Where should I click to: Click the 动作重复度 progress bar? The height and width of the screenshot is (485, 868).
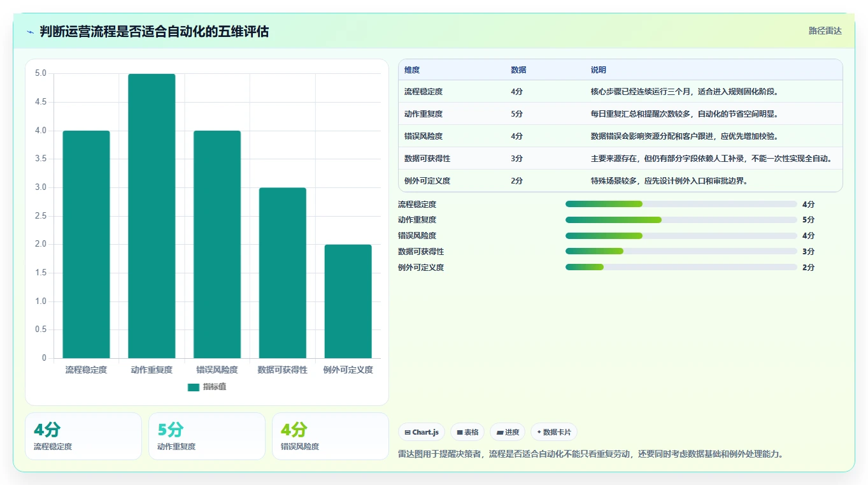coord(681,220)
